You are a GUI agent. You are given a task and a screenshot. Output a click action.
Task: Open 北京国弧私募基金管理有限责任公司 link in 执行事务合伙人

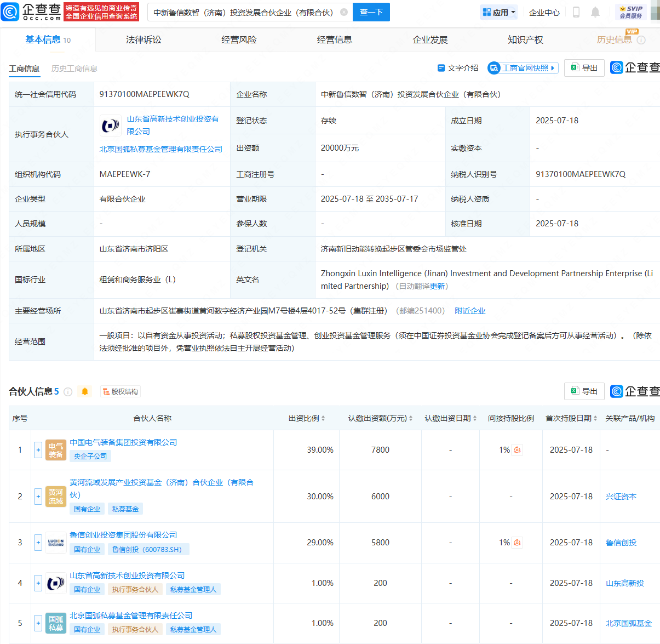click(x=161, y=149)
